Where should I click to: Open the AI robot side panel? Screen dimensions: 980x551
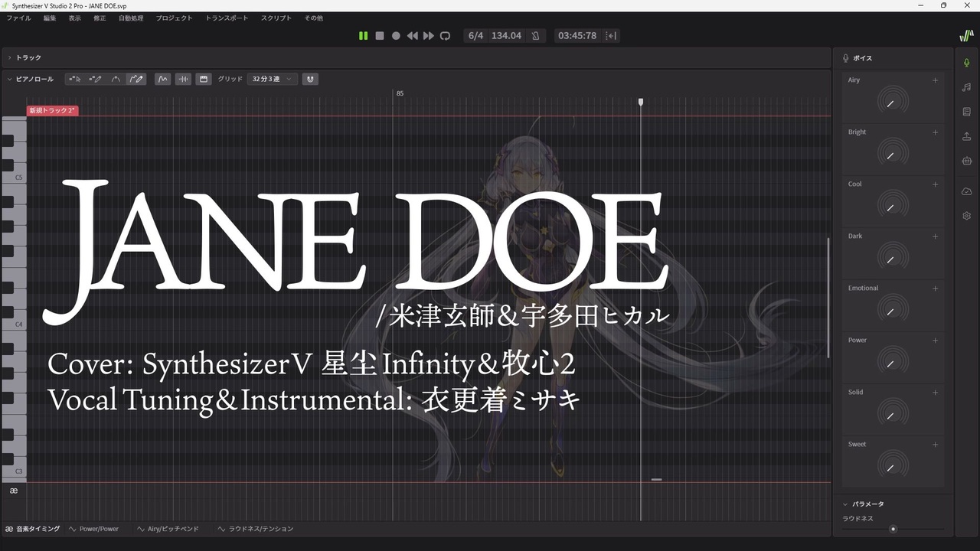pos(967,161)
